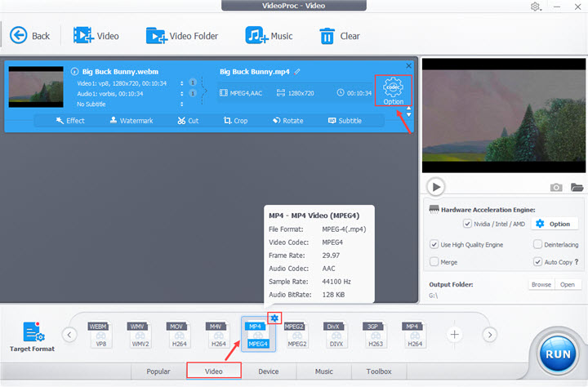This screenshot has height=387, width=588.
Task: Expand Video1 track selector
Action: (x=182, y=83)
